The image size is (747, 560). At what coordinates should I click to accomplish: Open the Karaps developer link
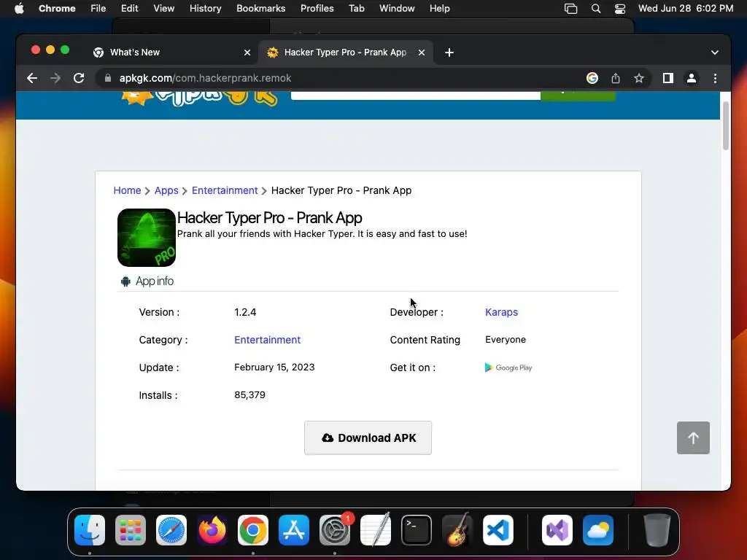pos(502,312)
